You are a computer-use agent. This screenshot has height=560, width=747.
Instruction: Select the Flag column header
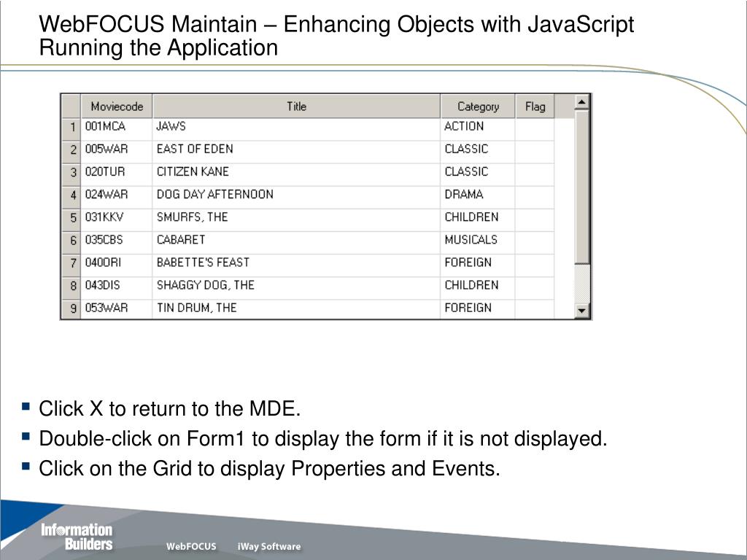tap(535, 106)
